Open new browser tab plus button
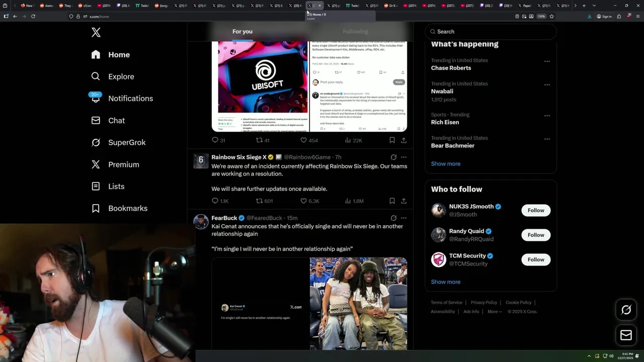Image resolution: width=644 pixels, height=362 pixels. [584, 6]
